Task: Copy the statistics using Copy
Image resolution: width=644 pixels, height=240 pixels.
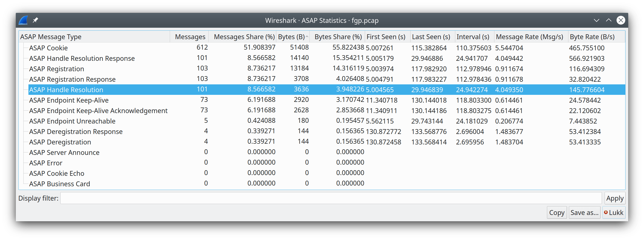Action: tap(556, 212)
